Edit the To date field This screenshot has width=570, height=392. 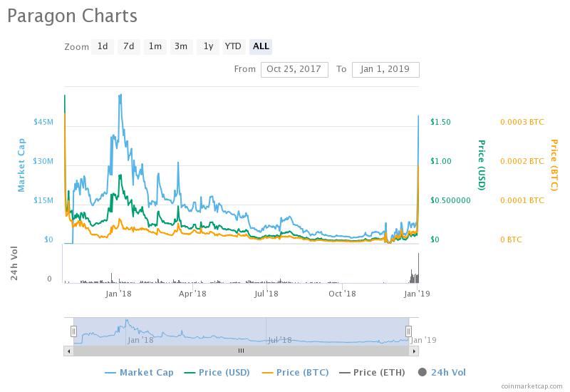click(385, 69)
